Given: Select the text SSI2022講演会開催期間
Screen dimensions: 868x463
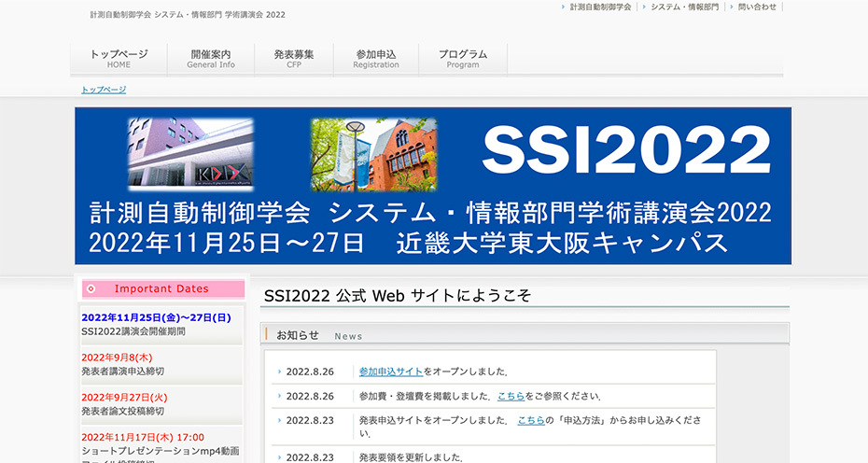Looking at the screenshot, I should [133, 331].
